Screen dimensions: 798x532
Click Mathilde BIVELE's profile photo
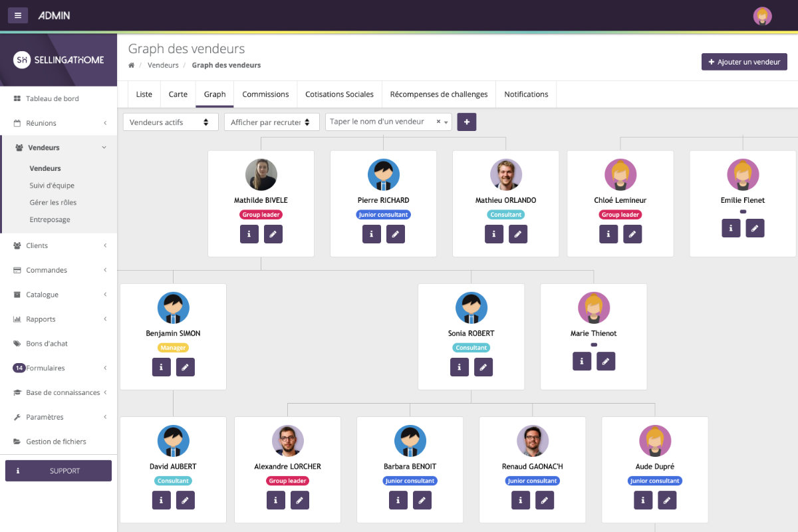coord(261,175)
